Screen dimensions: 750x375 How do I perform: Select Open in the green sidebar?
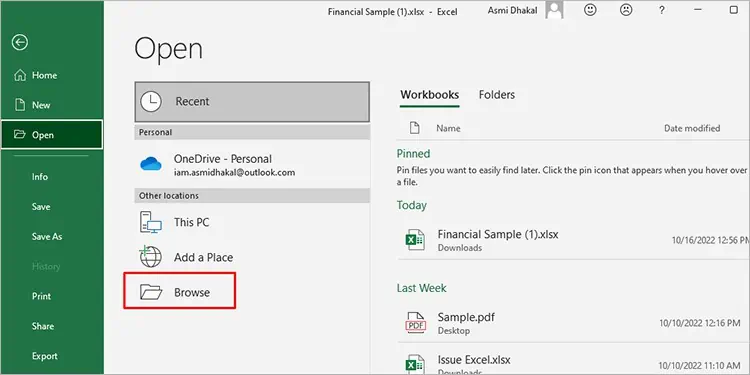point(52,134)
